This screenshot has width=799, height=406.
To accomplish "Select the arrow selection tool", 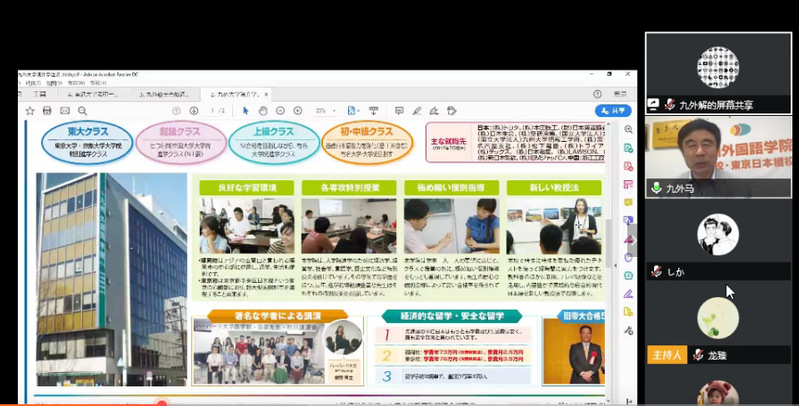I will [245, 110].
